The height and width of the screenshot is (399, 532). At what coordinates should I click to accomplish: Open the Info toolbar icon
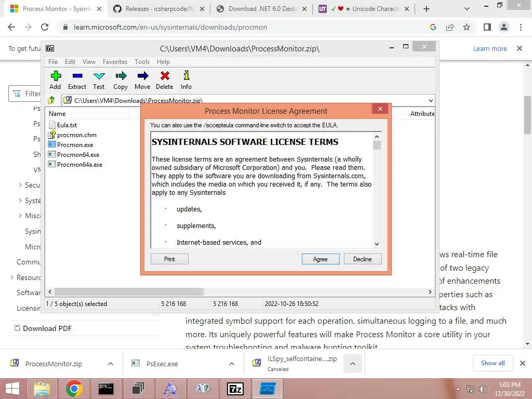coord(187,81)
